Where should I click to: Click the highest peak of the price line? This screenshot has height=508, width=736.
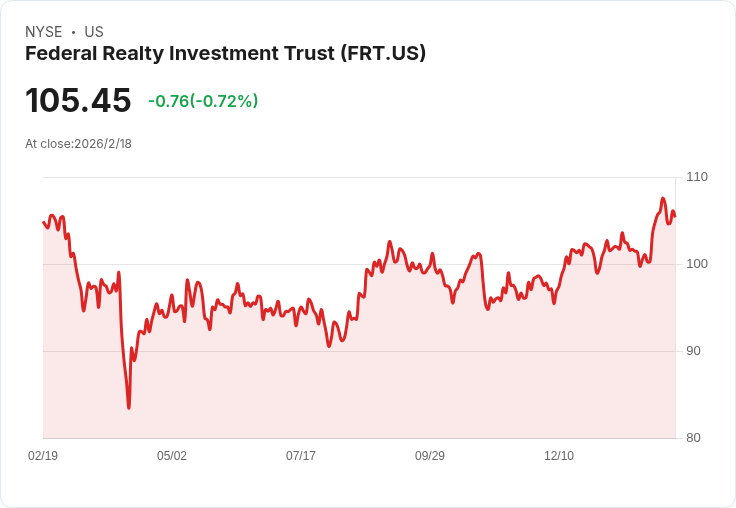tap(663, 198)
